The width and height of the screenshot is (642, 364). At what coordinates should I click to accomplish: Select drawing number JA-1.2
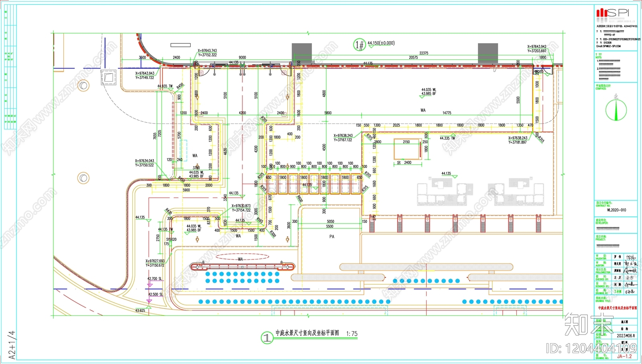(x=624, y=356)
